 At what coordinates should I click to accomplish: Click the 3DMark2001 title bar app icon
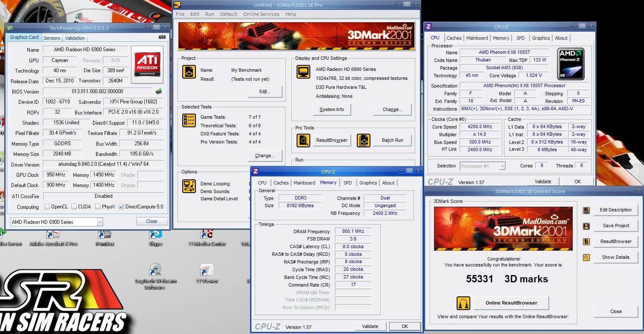click(177, 5)
